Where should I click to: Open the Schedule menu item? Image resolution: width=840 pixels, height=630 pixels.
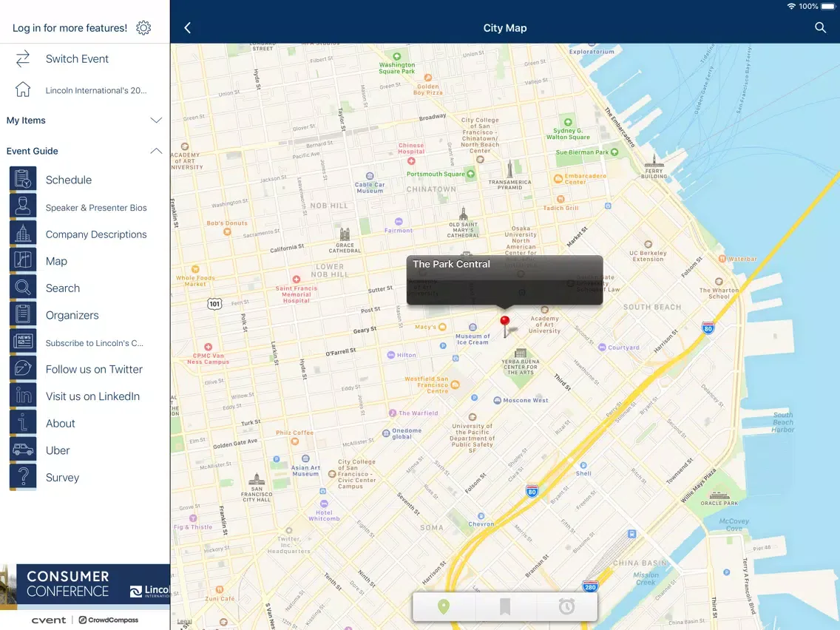(x=69, y=180)
